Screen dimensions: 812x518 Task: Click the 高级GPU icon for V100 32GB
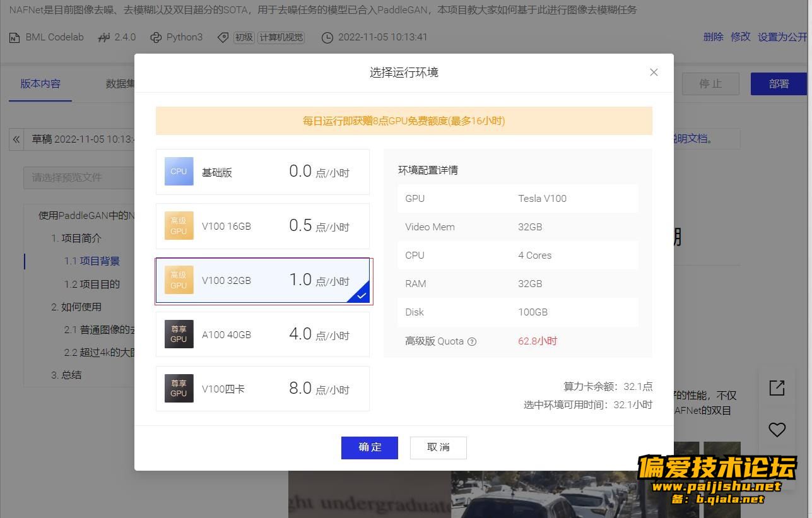(179, 280)
